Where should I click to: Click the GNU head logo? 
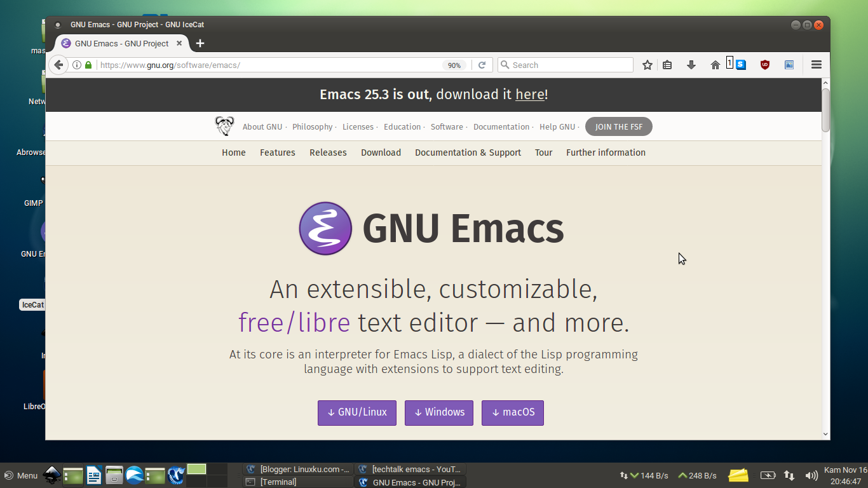pyautogui.click(x=224, y=126)
